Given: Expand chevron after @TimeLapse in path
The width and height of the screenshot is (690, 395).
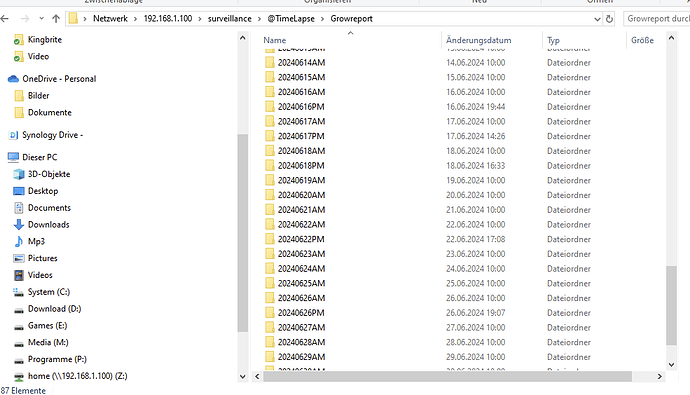Looking at the screenshot, I should tap(323, 18).
